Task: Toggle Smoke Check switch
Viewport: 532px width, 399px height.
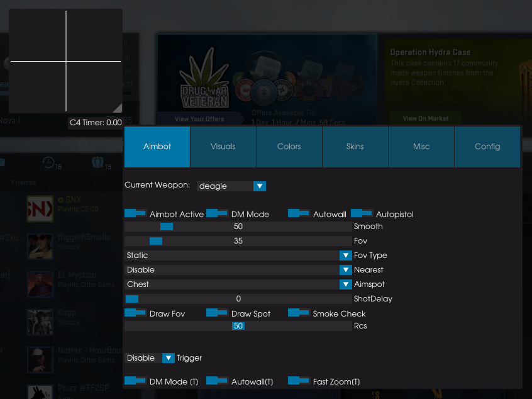Action: 299,313
